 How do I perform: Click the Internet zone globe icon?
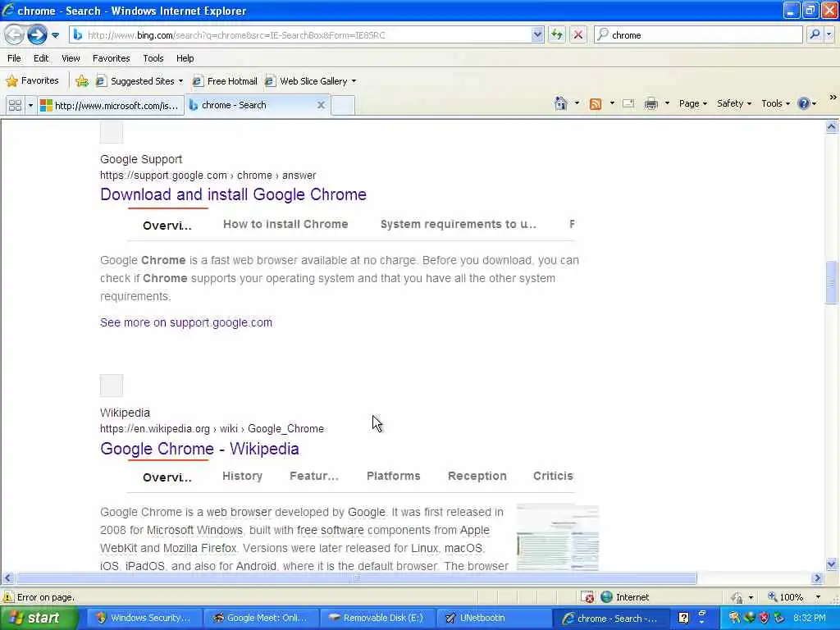point(606,597)
